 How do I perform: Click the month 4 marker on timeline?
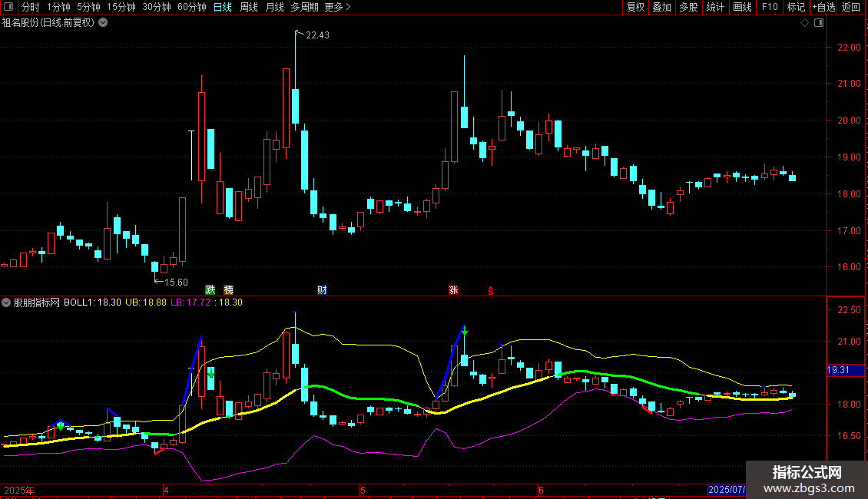point(166,490)
